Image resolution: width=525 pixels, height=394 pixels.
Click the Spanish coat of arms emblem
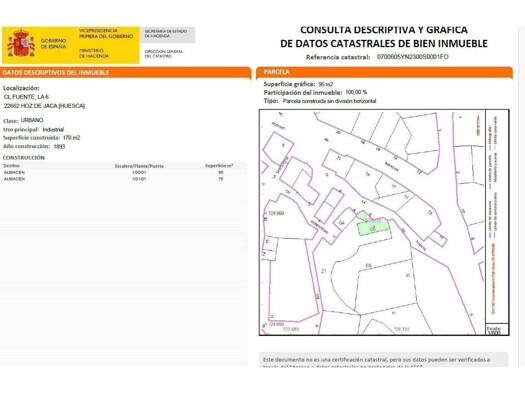(21, 44)
